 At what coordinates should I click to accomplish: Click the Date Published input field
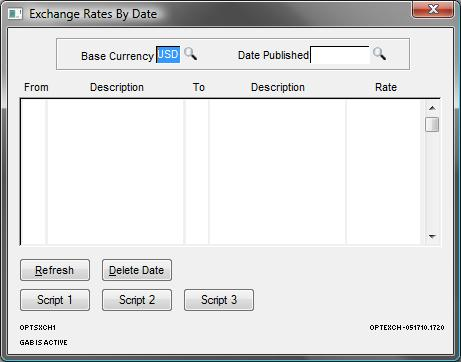pyautogui.click(x=340, y=55)
